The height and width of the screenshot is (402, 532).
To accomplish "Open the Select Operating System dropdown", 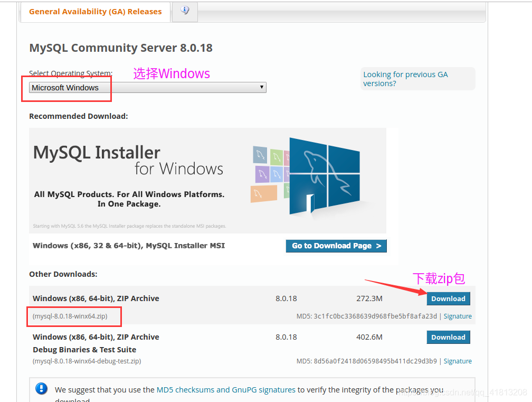I will click(x=148, y=88).
